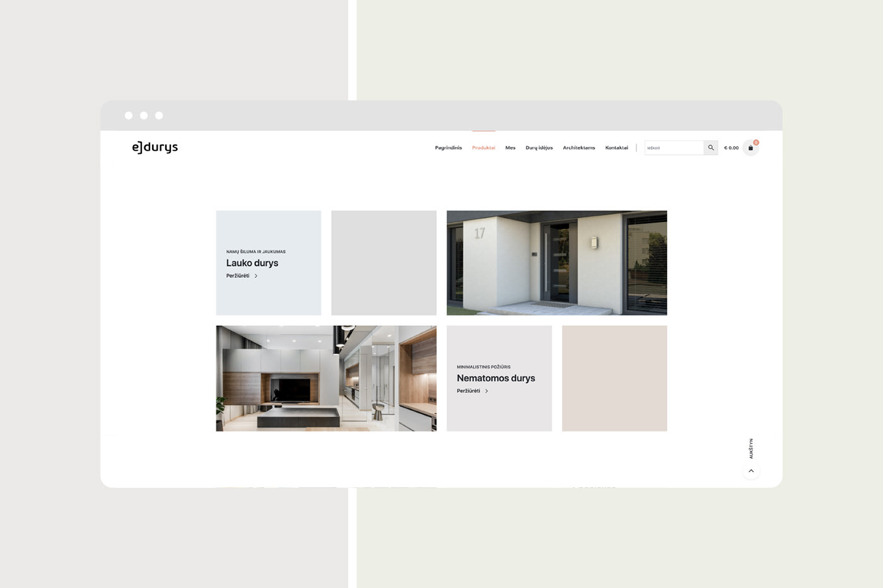
Task: Click Peržiūrėti link under Nematomos durys
Action: click(469, 391)
